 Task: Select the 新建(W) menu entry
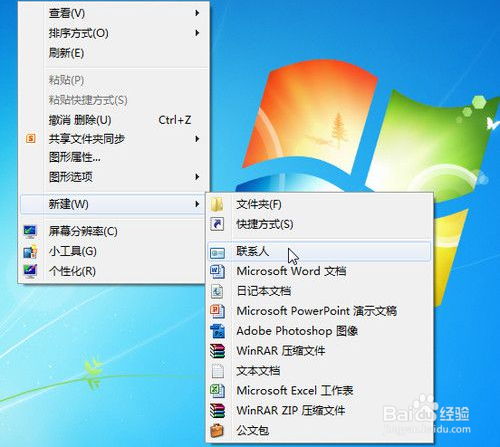tap(113, 204)
